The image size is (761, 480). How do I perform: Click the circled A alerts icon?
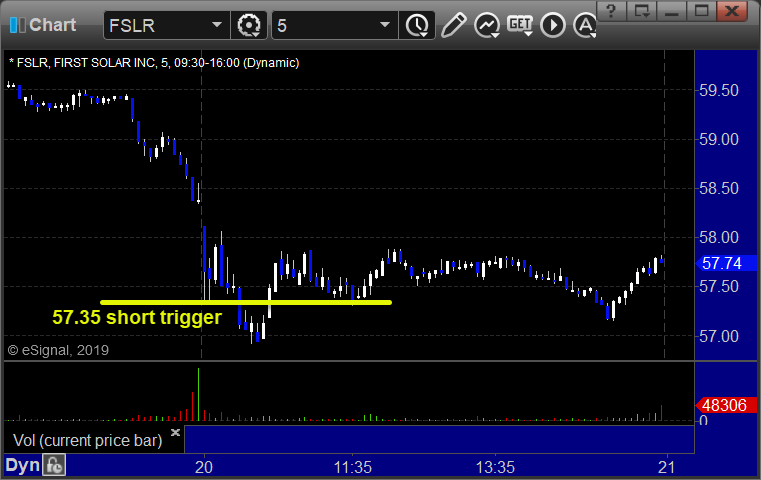click(x=585, y=25)
